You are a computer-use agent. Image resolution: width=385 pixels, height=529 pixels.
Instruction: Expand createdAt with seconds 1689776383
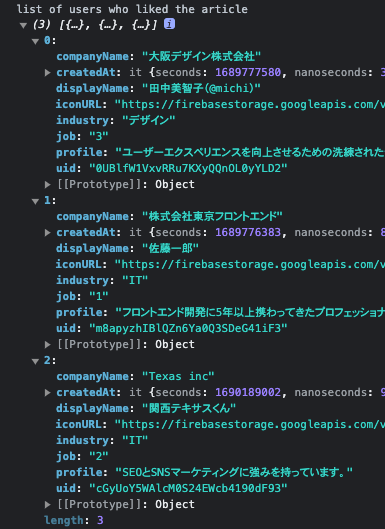pyautogui.click(x=48, y=232)
